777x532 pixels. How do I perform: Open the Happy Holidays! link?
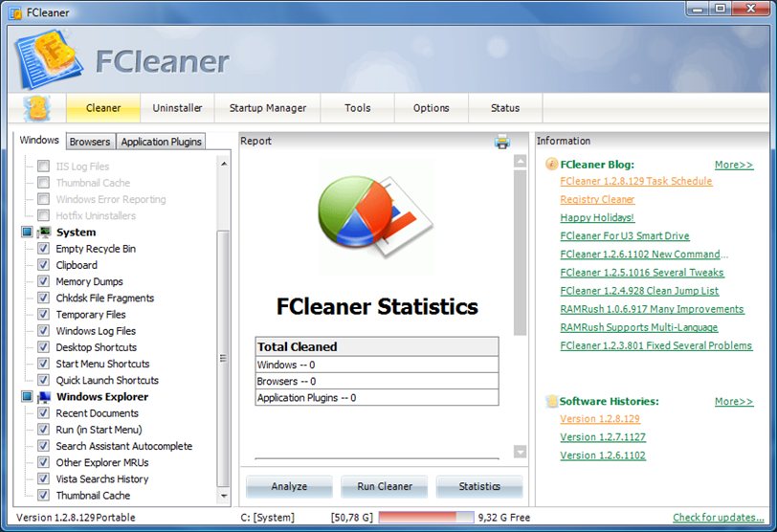point(597,217)
